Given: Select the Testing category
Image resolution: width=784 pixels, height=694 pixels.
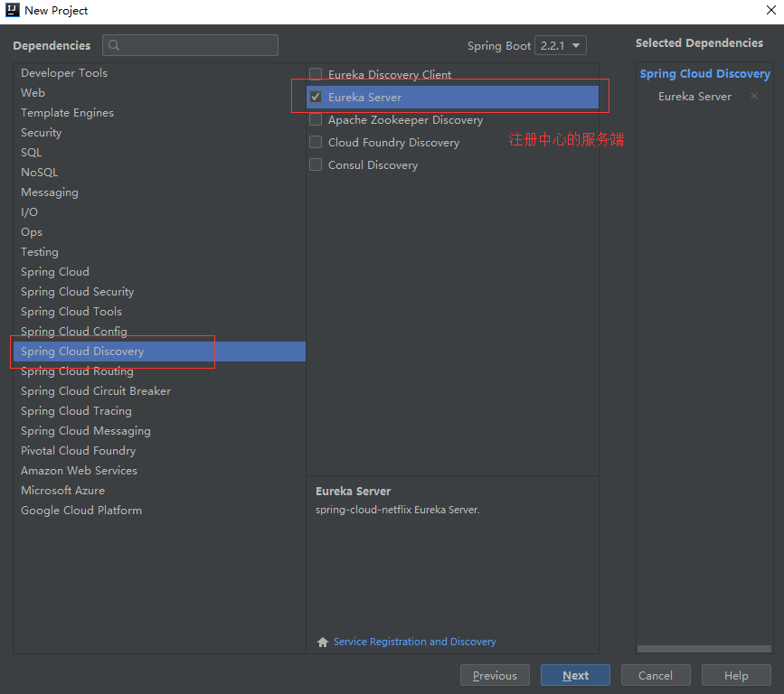Looking at the screenshot, I should click(x=159, y=252).
